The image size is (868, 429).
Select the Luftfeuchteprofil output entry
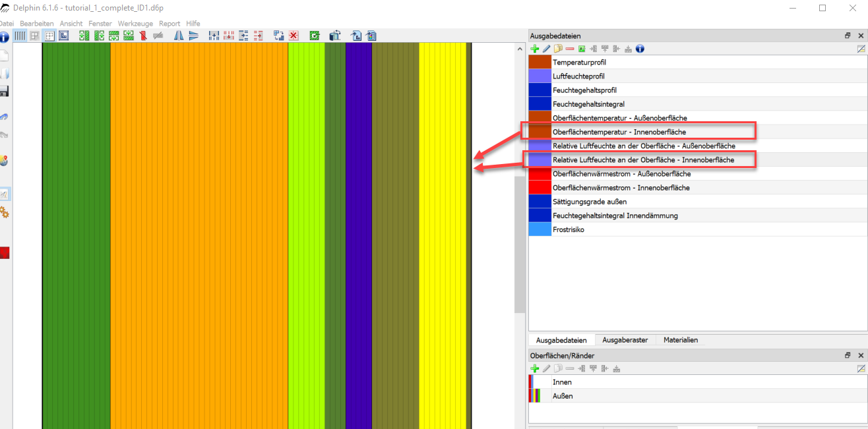[x=698, y=76]
